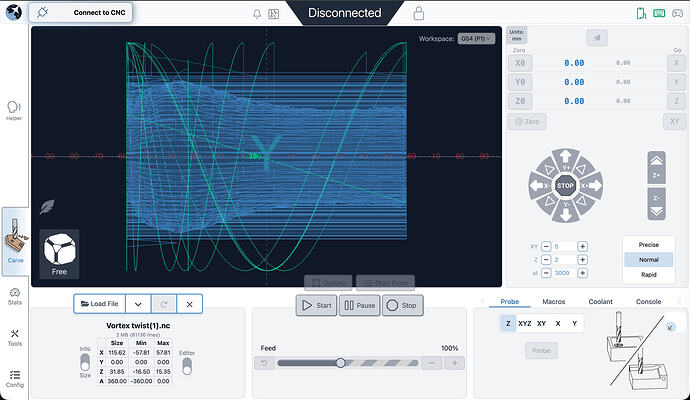This screenshot has width=690, height=400.
Task: Open the Tools page
Action: pos(14,336)
